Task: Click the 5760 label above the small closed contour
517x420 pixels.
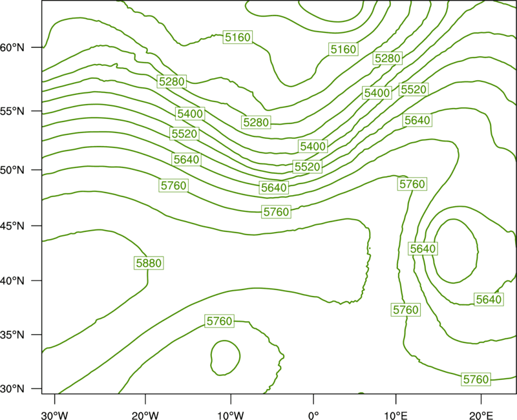Action: pyautogui.click(x=219, y=320)
